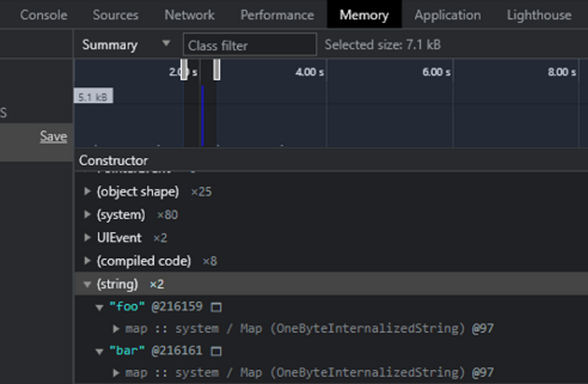
Task: Focus the Class filter input field
Action: 250,45
